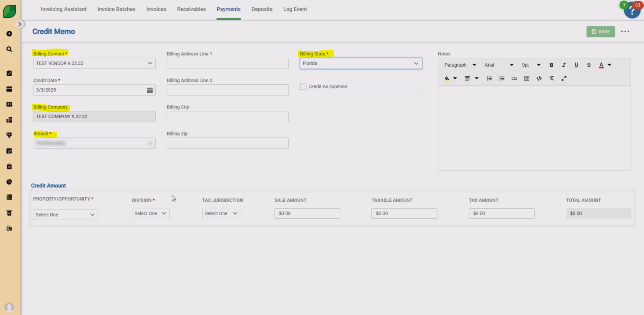The height and width of the screenshot is (315, 644).
Task: Save the credit memo
Action: [601, 32]
